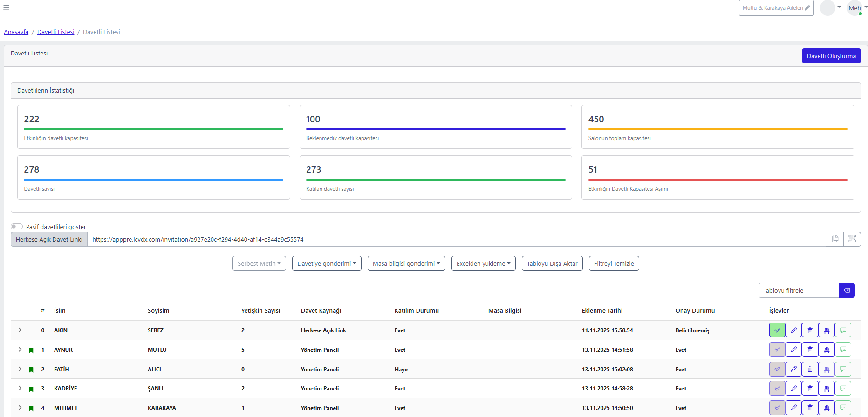The image size is (868, 417).
Task: Click the Tabloyu Dışa Aktar button
Action: click(x=552, y=263)
